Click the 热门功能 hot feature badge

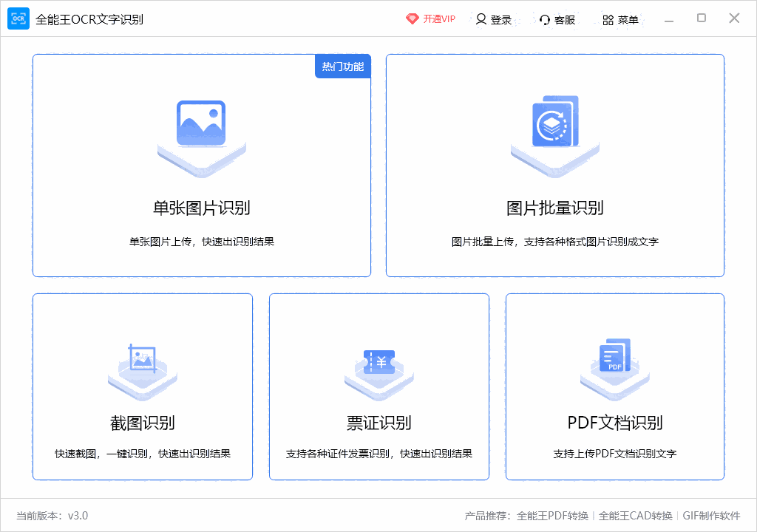pos(343,66)
